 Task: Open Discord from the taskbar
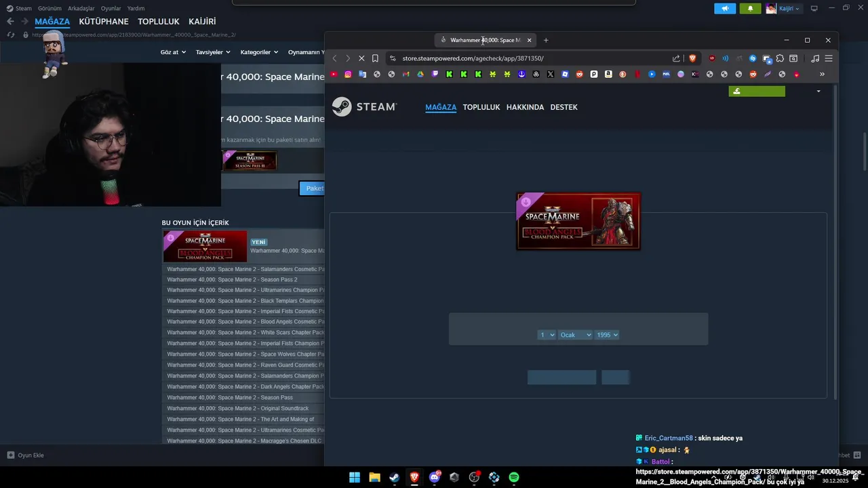(x=435, y=477)
